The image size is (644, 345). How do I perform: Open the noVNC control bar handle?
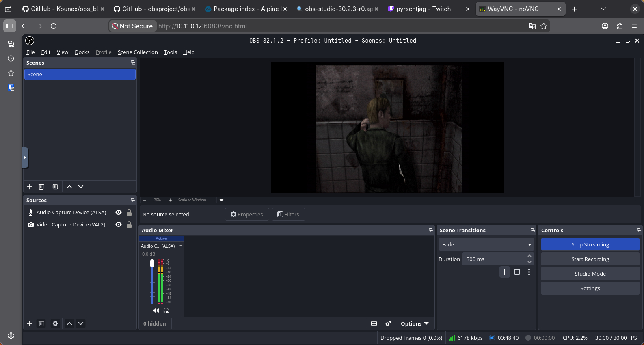[25, 157]
